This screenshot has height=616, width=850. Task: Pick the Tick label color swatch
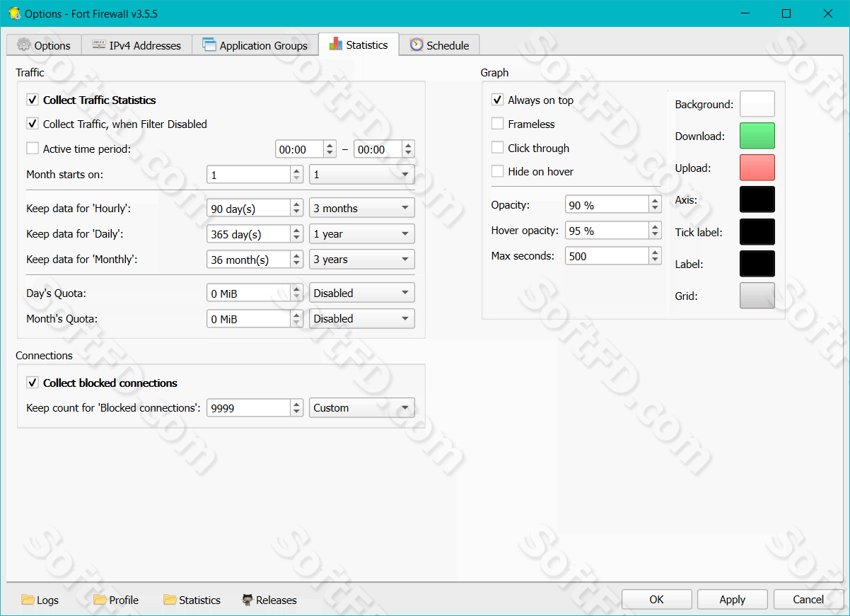point(757,232)
